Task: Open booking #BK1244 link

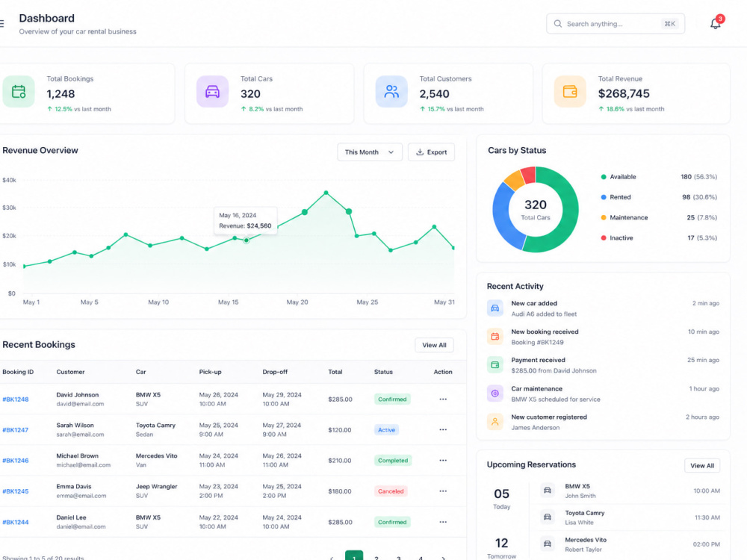Action: (15, 523)
